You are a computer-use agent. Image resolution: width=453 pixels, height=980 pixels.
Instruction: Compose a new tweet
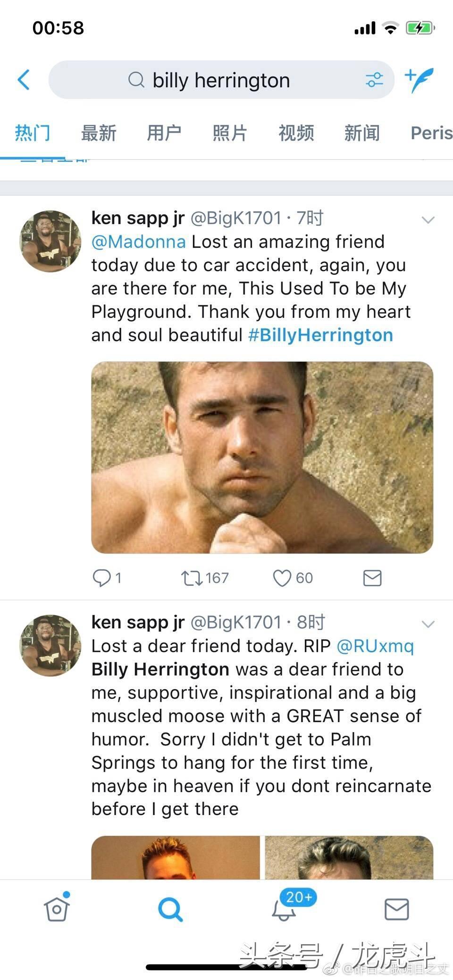(419, 80)
